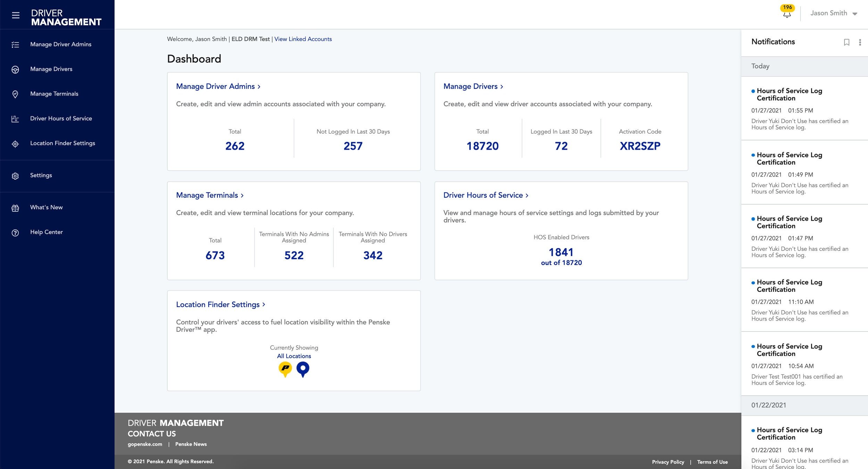
Task: Open the Driver Hours of Service card heading
Action: click(486, 195)
